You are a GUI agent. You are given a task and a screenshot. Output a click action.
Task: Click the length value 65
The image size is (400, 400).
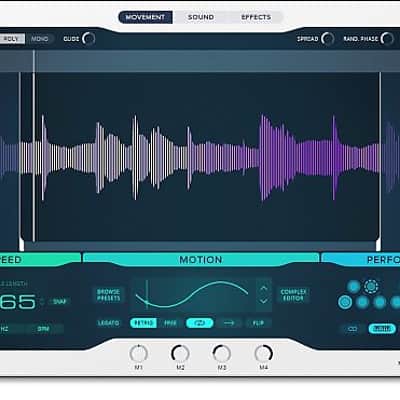click(x=17, y=302)
